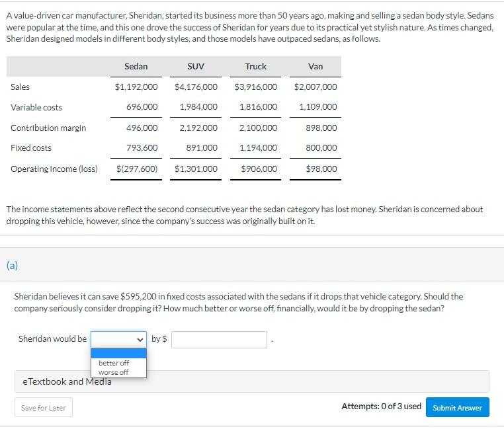Click Van contribution margin 898,000
The width and height of the screenshot is (504, 431).
coord(321,128)
